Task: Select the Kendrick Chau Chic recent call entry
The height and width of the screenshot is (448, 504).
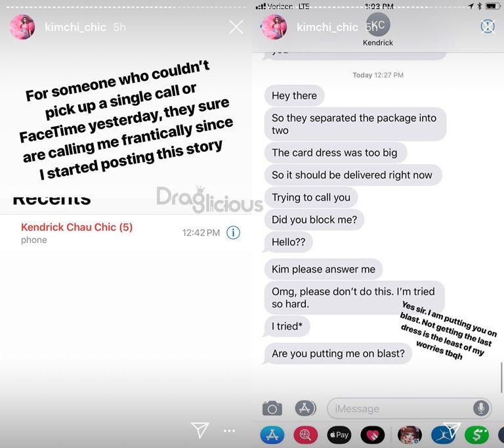Action: click(126, 233)
